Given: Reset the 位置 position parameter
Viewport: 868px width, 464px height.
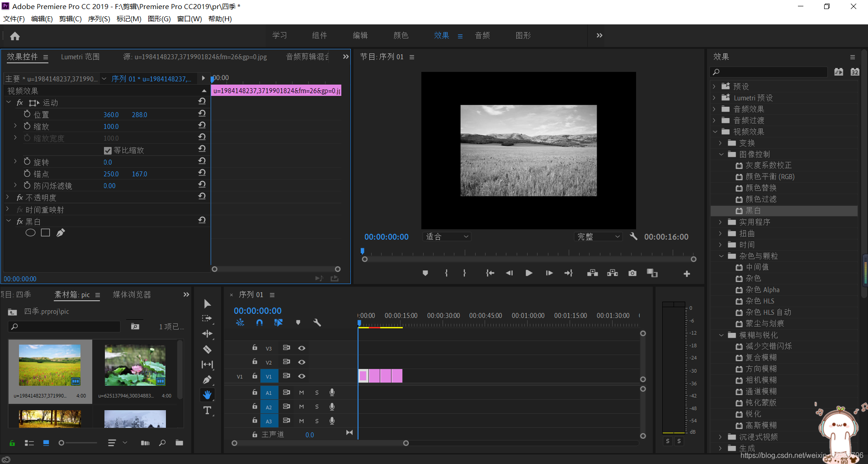Looking at the screenshot, I should pyautogui.click(x=202, y=113).
